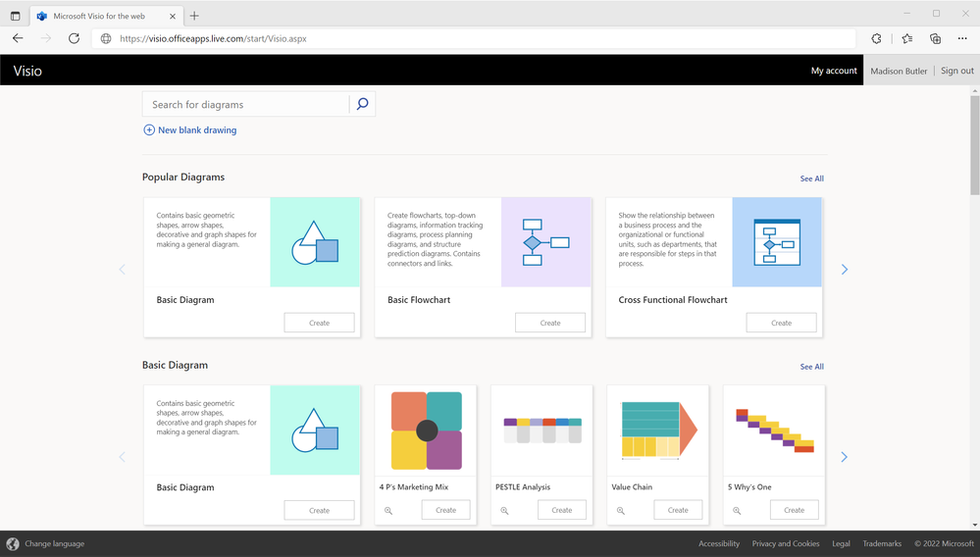
Task: Create a Basic Flowchart
Action: (x=550, y=323)
